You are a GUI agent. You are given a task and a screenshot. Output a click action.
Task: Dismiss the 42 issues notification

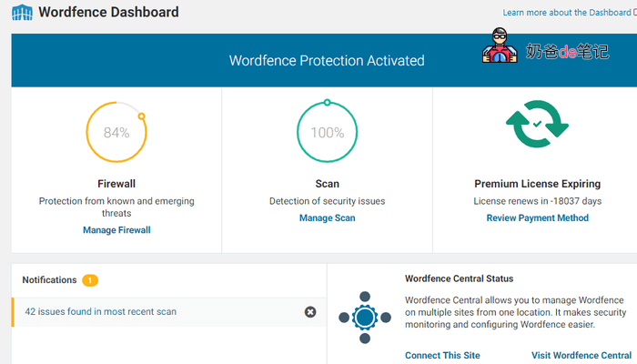(x=309, y=312)
